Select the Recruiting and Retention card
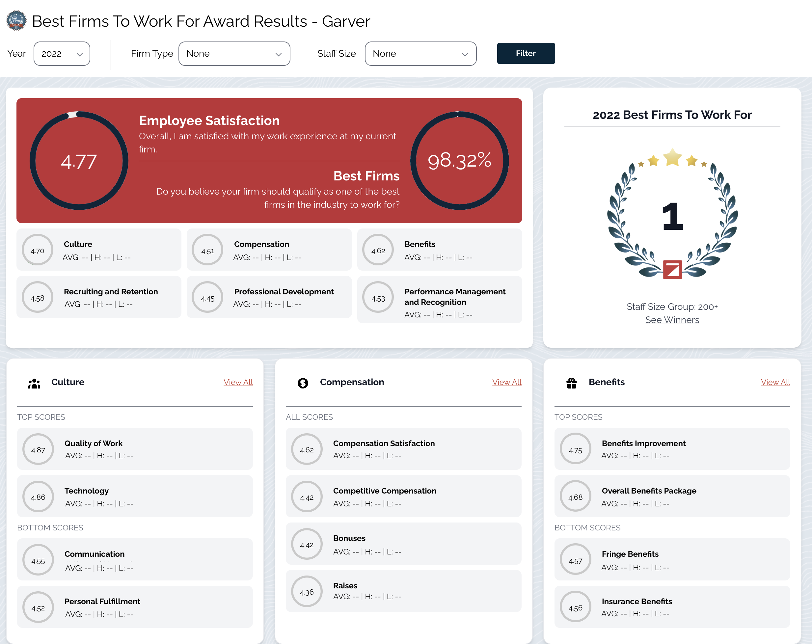Viewport: 812px width, 644px height. [x=99, y=297]
